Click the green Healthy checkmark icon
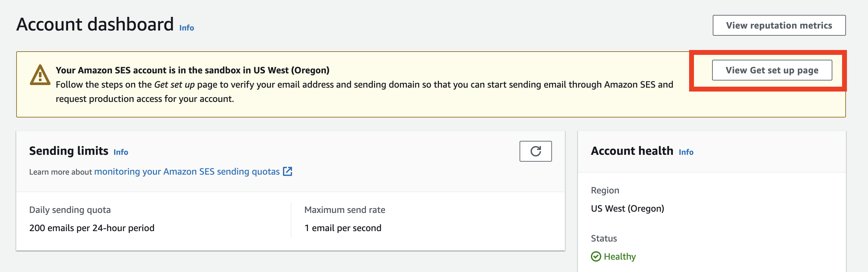The width and height of the screenshot is (868, 272). click(x=596, y=256)
